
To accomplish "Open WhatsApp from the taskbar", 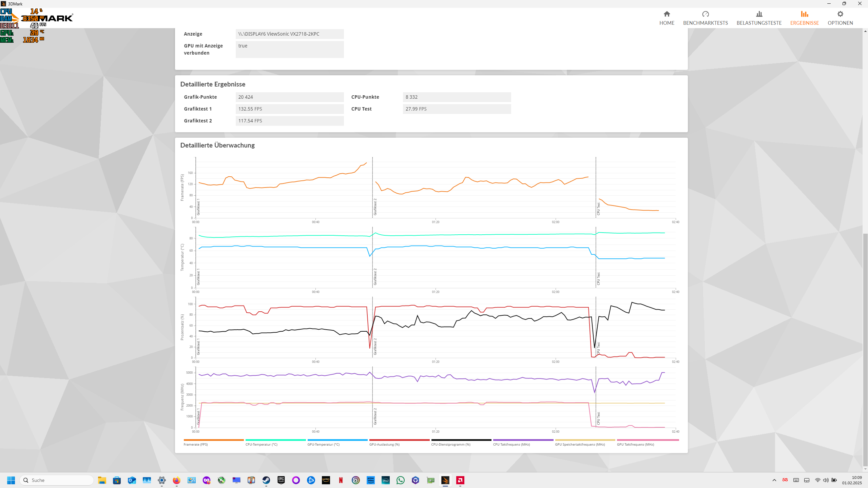I will tap(401, 480).
